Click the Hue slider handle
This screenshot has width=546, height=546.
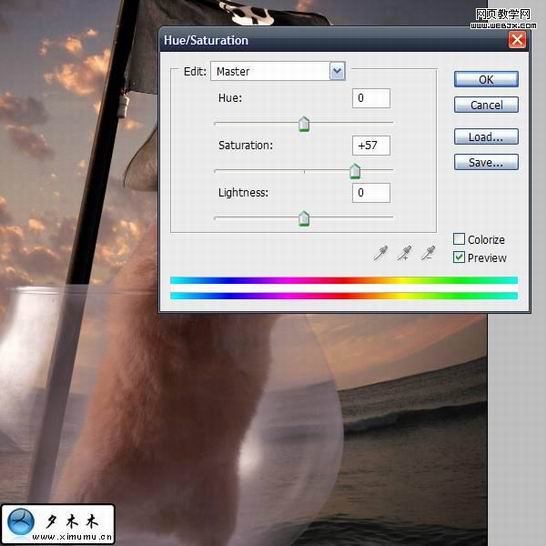point(304,124)
